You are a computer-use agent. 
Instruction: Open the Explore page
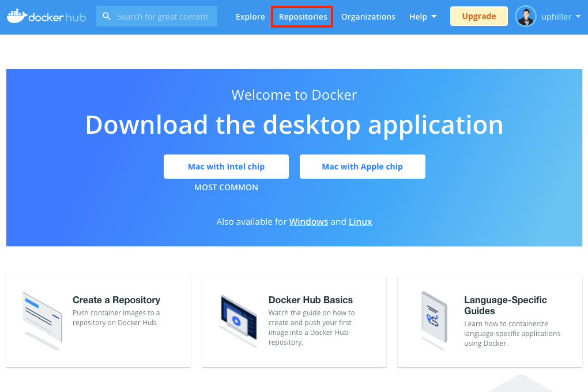click(250, 17)
